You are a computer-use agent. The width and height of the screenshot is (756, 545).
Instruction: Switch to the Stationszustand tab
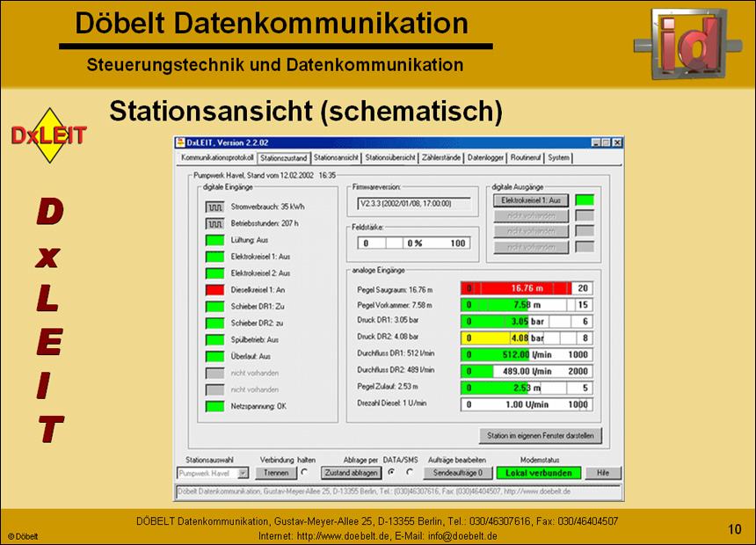[283, 158]
